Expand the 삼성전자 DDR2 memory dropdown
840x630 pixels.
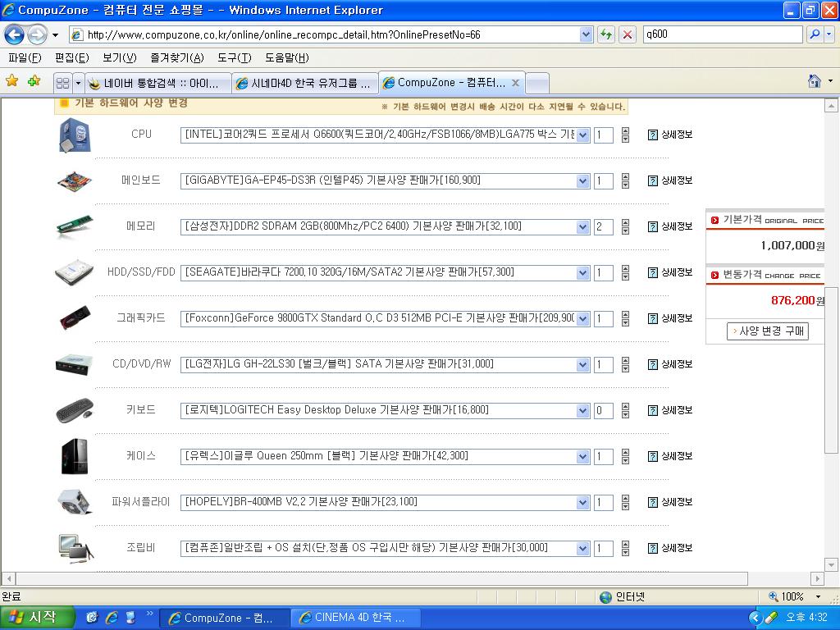point(583,227)
